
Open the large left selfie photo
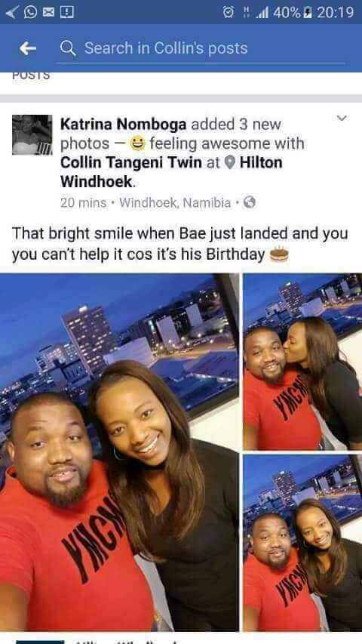coord(119,452)
